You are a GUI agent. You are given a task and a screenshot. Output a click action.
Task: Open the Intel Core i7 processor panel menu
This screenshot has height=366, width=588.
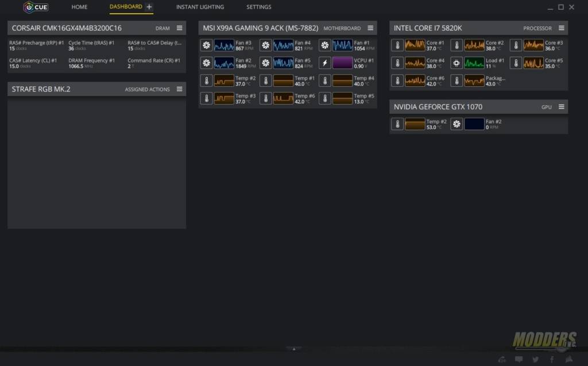click(x=562, y=28)
